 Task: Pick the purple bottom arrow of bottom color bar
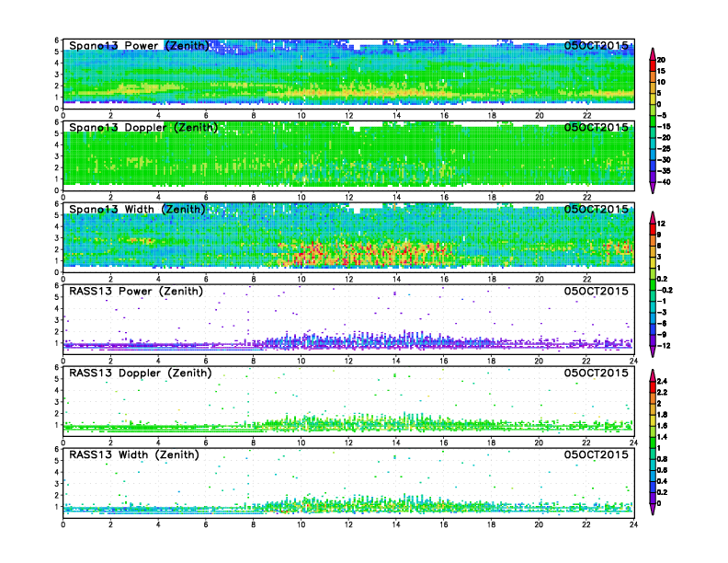[653, 510]
